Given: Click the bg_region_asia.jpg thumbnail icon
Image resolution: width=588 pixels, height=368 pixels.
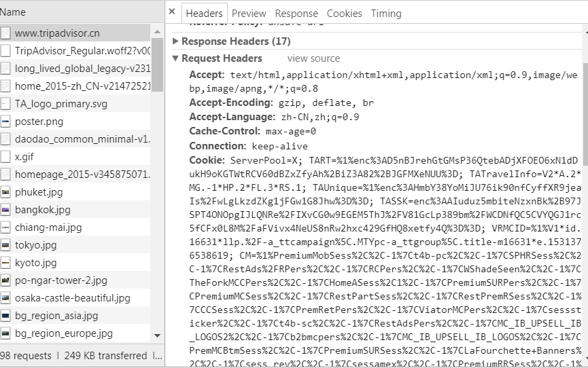Looking at the screenshot, I should point(6,316).
